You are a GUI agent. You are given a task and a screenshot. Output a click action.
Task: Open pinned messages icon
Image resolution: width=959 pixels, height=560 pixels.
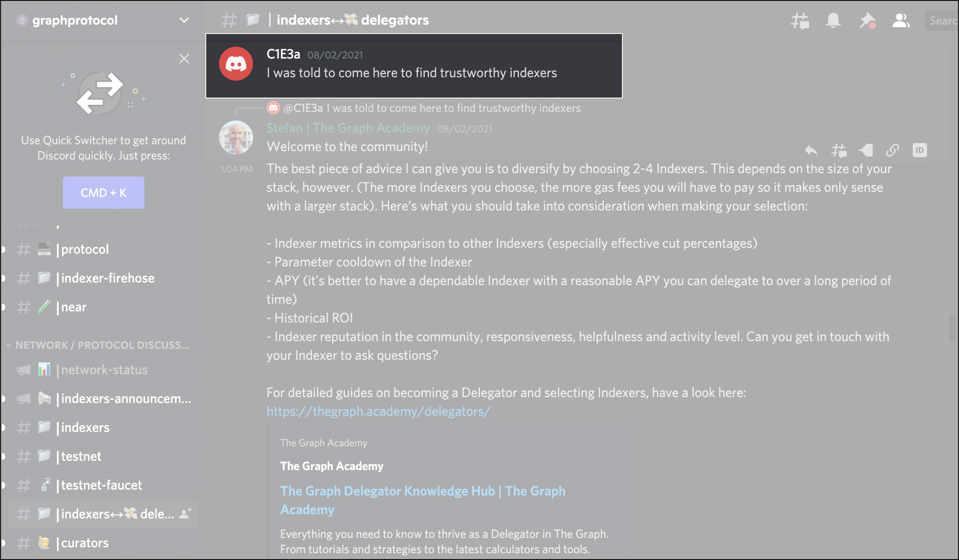(867, 21)
